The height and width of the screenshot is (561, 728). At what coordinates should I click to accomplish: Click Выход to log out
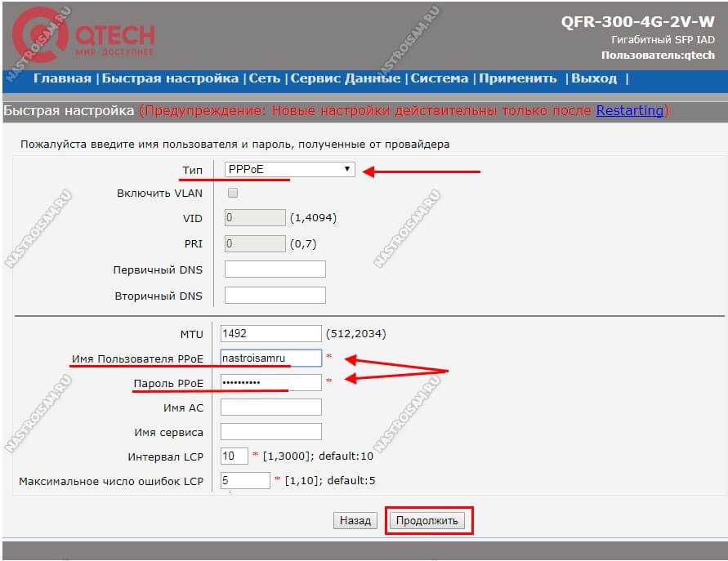pos(594,78)
